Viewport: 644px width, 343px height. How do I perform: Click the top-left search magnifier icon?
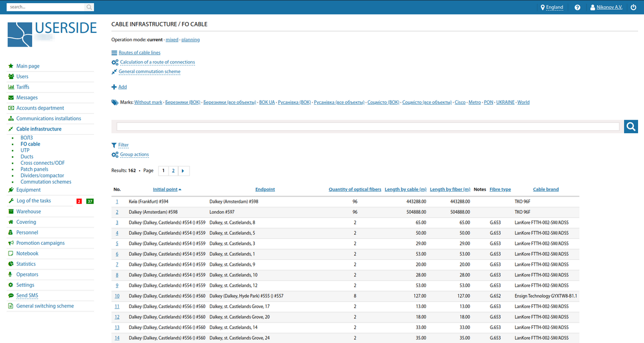[90, 8]
